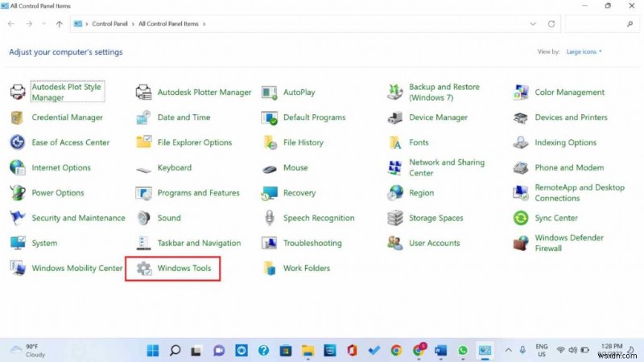The height and width of the screenshot is (362, 644).
Task: Click the File History icon
Action: [269, 142]
